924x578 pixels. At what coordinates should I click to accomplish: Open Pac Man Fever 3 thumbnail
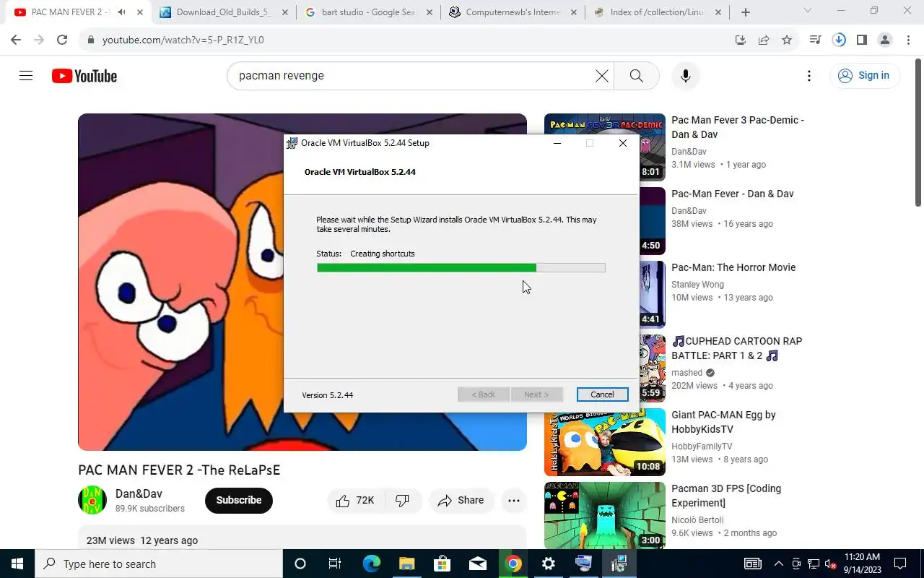pyautogui.click(x=605, y=147)
